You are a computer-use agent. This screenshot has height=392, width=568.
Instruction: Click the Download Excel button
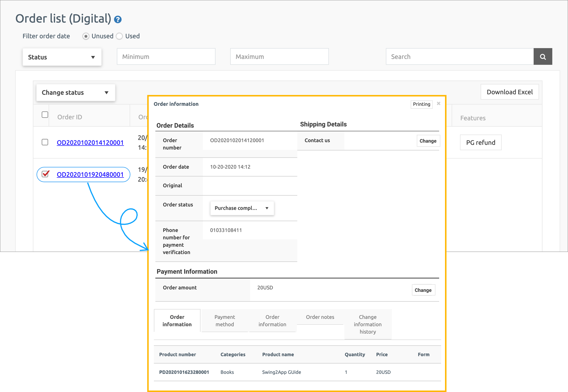(x=509, y=92)
